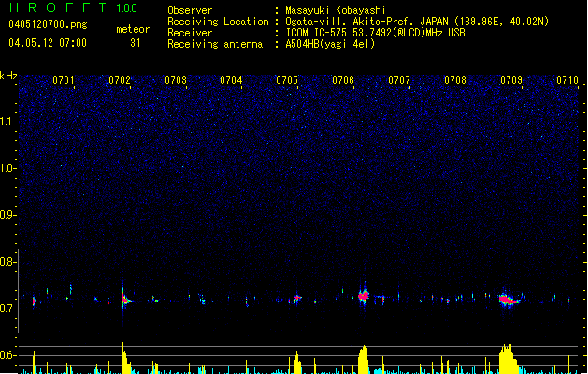Click the yellow power peak below 0702
This screenshot has width=588, height=374.
pos(125,355)
